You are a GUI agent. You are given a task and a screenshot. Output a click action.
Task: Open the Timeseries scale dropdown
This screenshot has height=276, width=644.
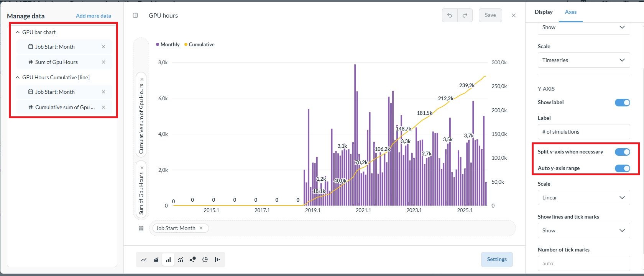(583, 60)
